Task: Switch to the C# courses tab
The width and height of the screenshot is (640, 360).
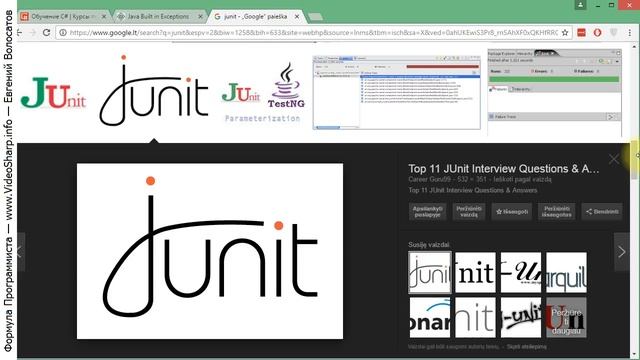Action: click(63, 17)
